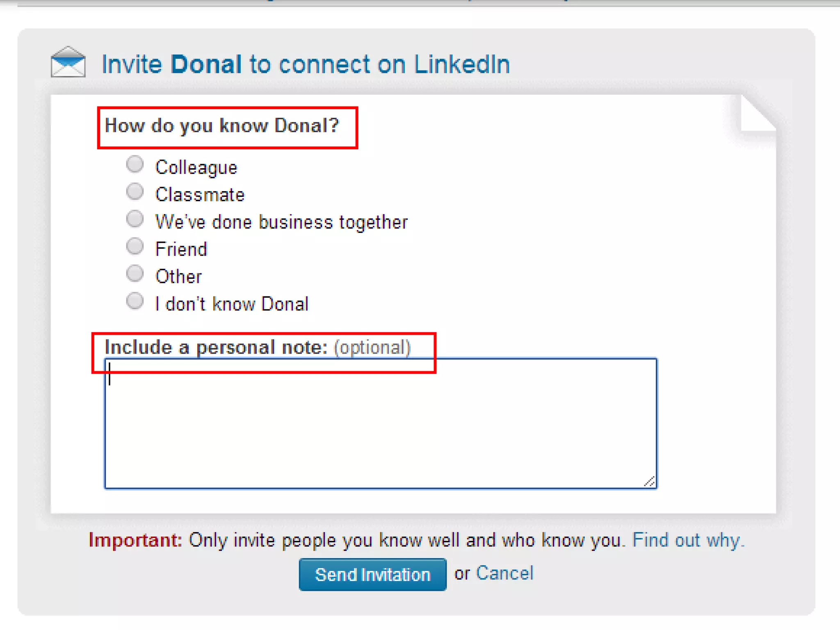Select the Colleague radio button
Image resolution: width=840 pixels, height=630 pixels.
(135, 164)
